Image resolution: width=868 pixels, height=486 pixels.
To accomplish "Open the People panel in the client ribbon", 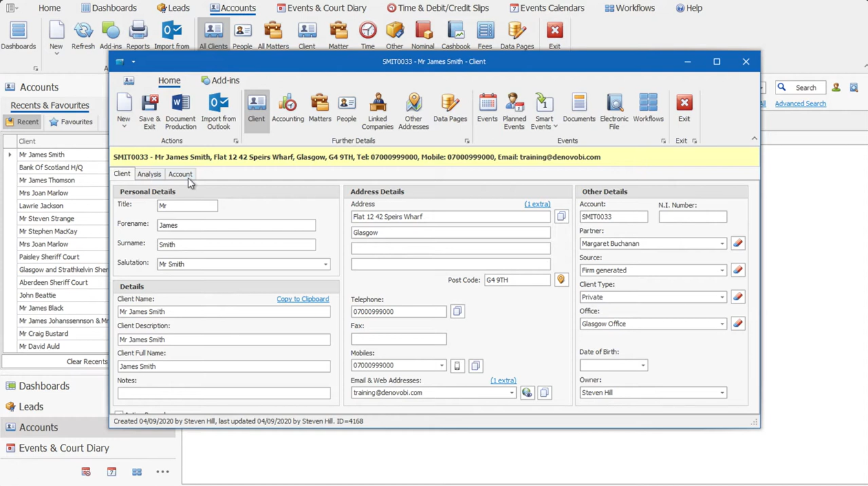I will [x=346, y=110].
